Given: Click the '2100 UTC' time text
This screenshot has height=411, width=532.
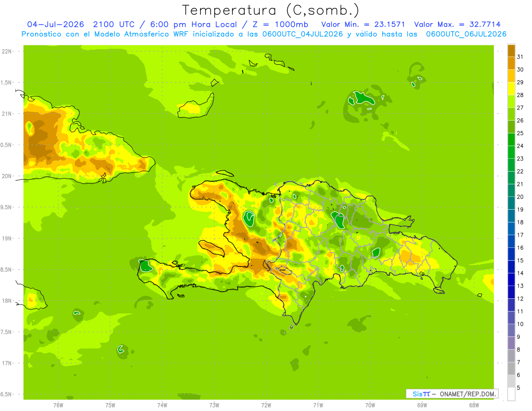Looking at the screenshot, I should (x=114, y=24).
